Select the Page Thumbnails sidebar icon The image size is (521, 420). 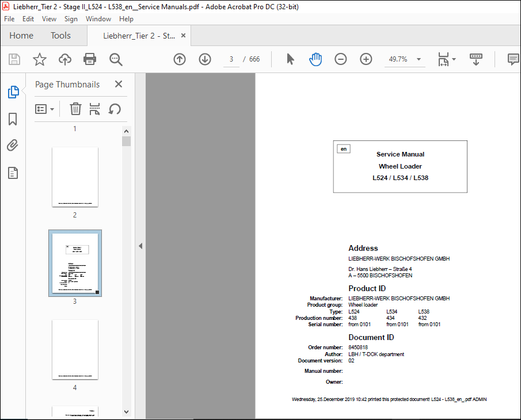[x=13, y=92]
